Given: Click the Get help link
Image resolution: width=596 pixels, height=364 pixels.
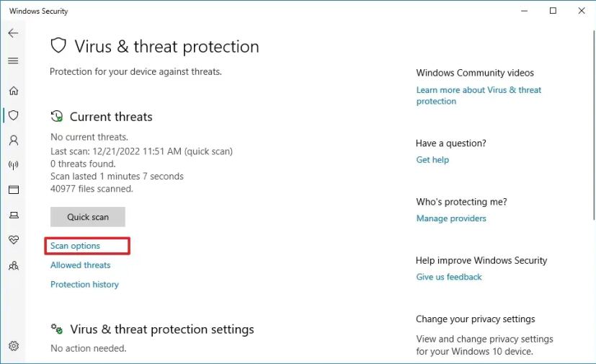Looking at the screenshot, I should (432, 160).
